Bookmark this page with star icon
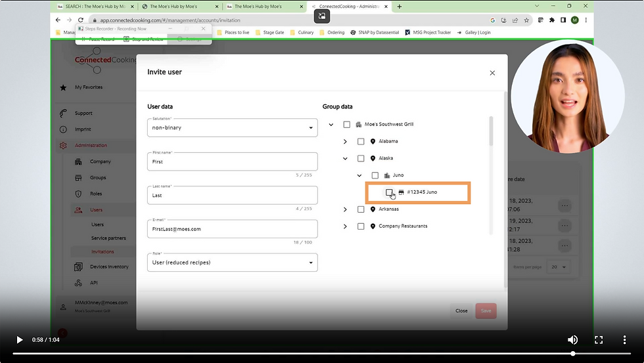This screenshot has width=644, height=363. (526, 20)
